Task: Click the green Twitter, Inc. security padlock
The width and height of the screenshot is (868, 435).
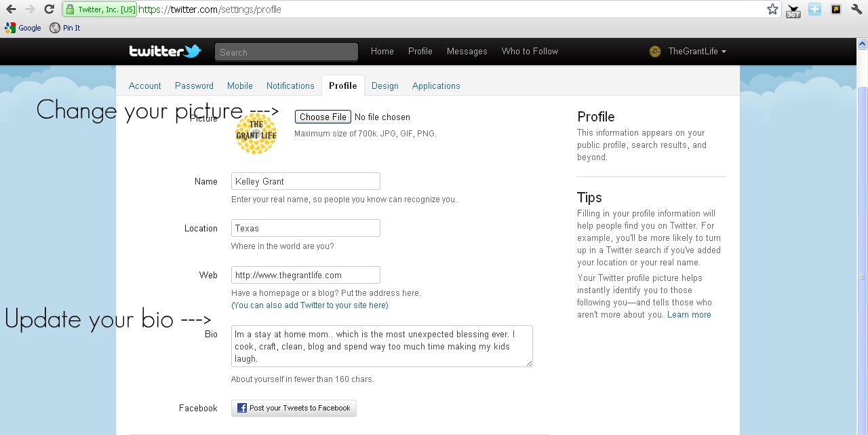Action: (71, 10)
